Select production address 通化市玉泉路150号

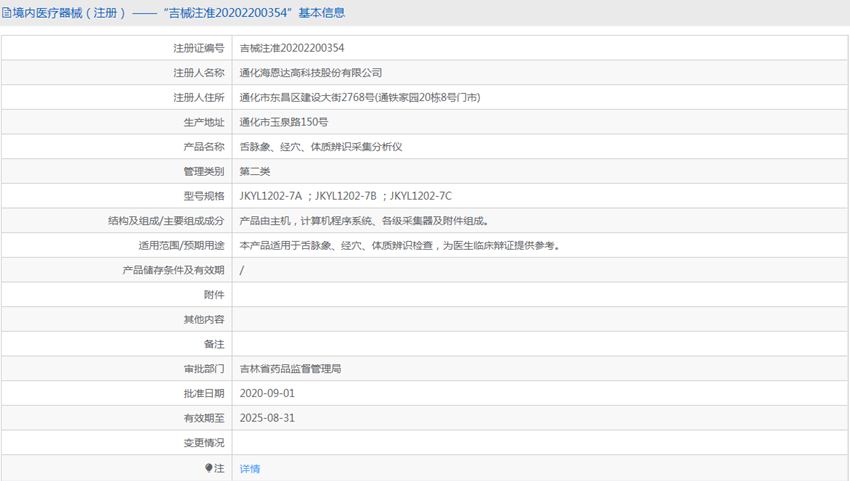coord(284,122)
